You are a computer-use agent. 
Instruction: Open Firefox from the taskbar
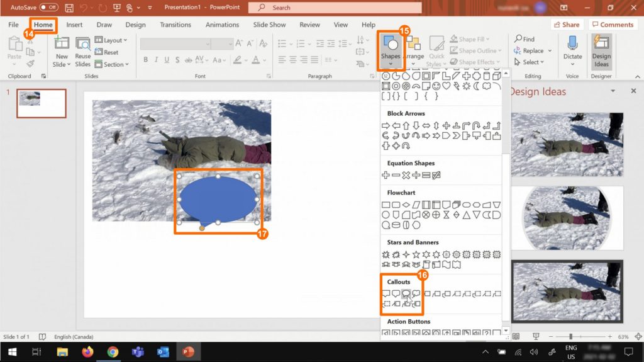[x=87, y=351]
